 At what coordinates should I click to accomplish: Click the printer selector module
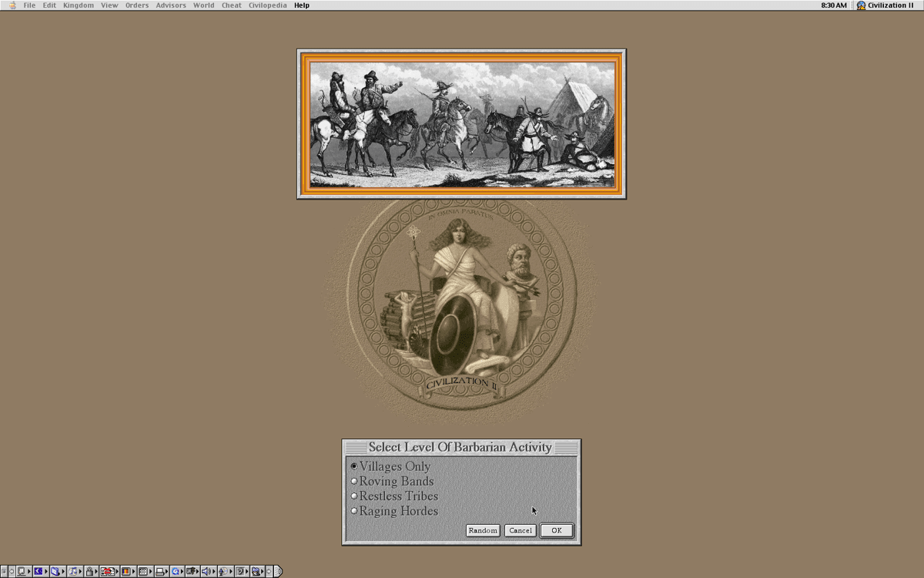click(160, 572)
